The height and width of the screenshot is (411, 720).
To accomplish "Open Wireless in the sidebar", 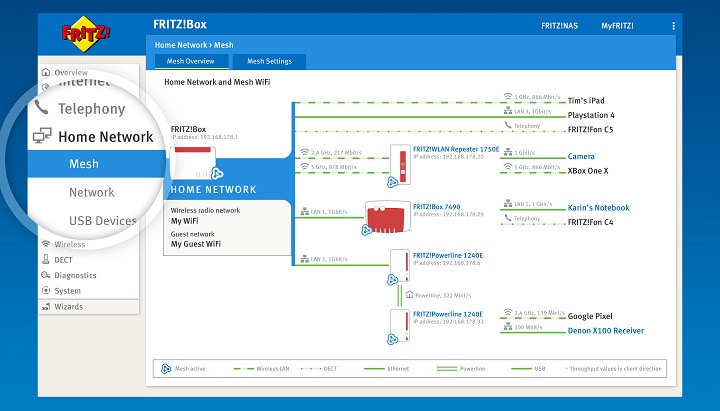I will pos(70,244).
